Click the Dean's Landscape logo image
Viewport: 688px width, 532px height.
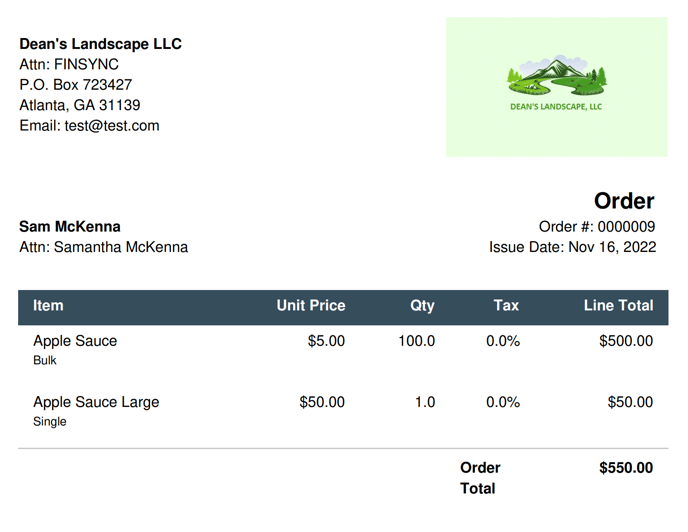click(556, 87)
